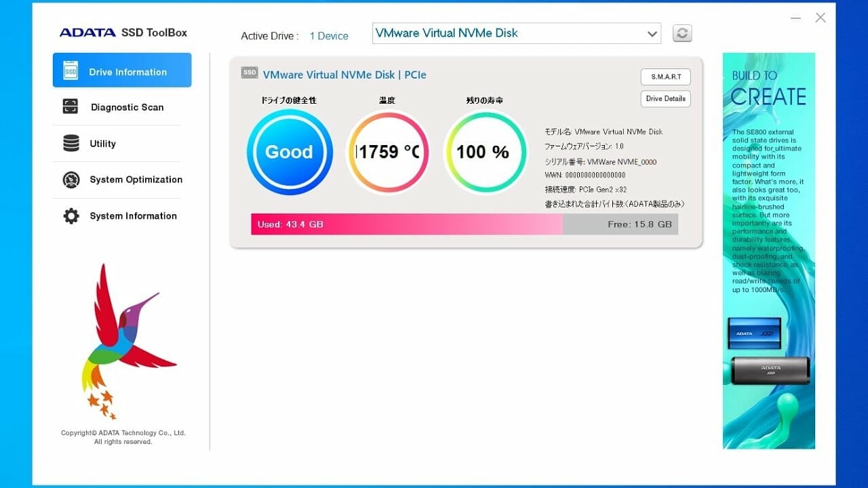The height and width of the screenshot is (488, 868).
Task: Click the System Optimization gauge icon
Action: tap(71, 180)
